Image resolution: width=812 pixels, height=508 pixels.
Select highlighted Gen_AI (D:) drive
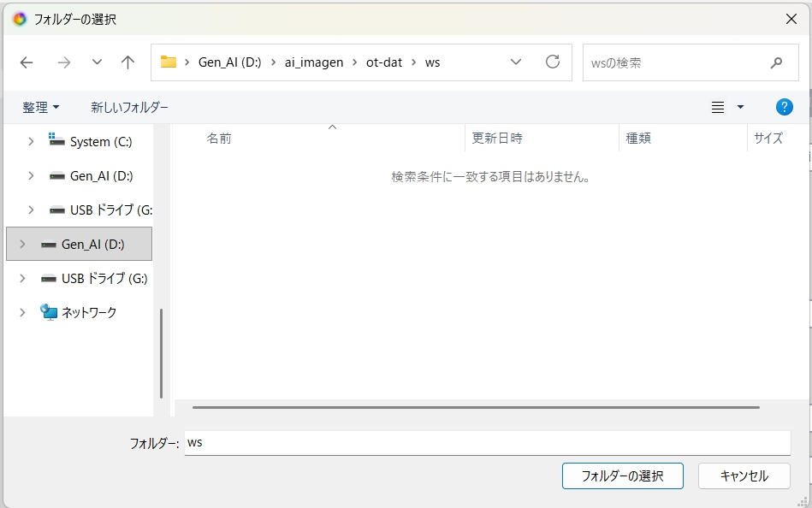(80, 244)
